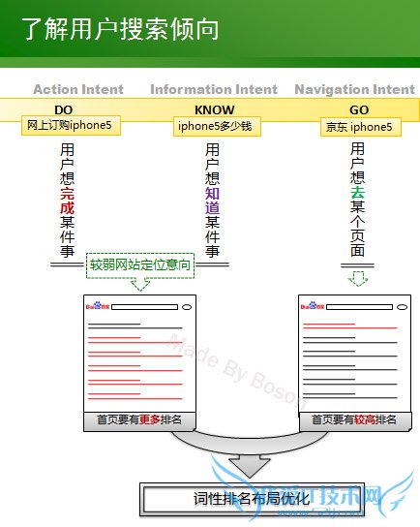Click the search box in the right mockup

click(x=360, y=307)
